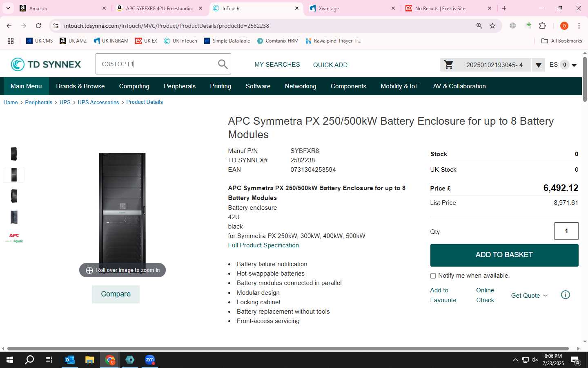Viewport: 588px width, 368px height.
Task: Click the horizontal page scrollbar
Action: 288,349
